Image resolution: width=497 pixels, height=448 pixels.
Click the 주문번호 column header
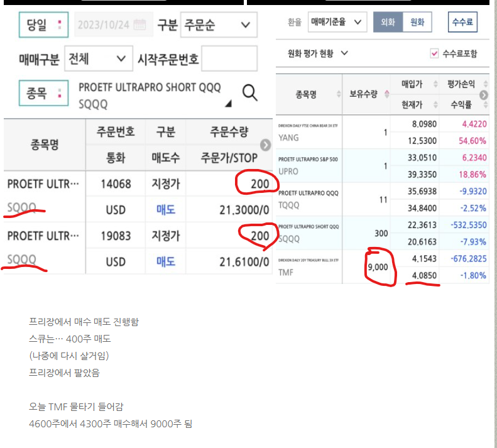point(116,131)
